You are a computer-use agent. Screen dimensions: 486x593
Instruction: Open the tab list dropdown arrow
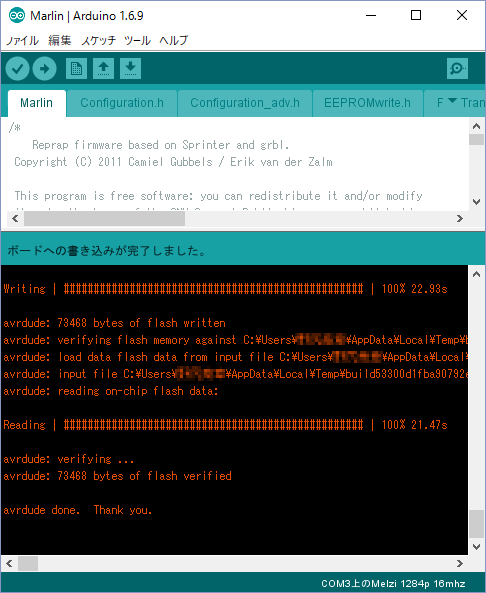tap(452, 101)
